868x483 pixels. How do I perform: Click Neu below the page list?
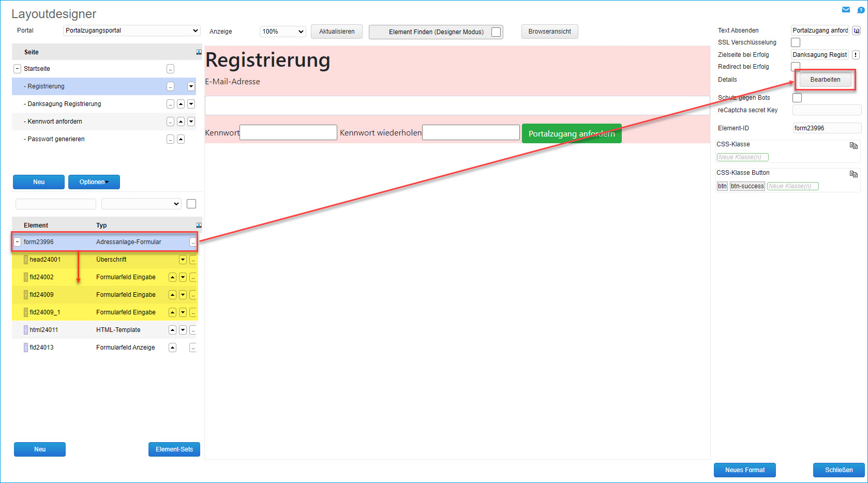(39, 182)
